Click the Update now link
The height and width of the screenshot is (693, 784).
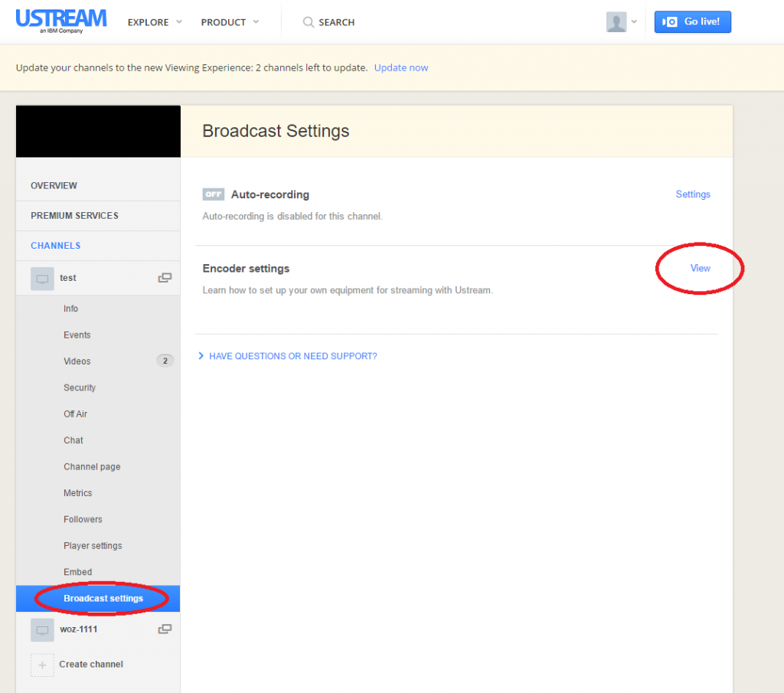point(401,67)
